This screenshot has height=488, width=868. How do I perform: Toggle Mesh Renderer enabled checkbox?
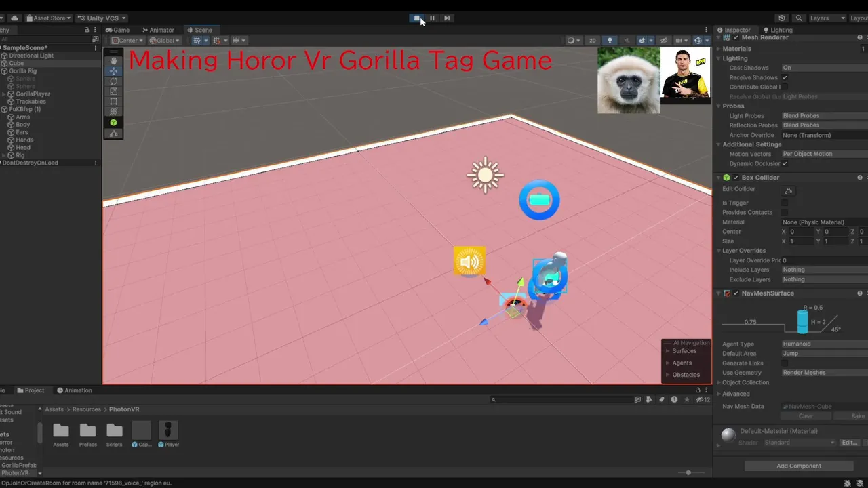tap(735, 37)
